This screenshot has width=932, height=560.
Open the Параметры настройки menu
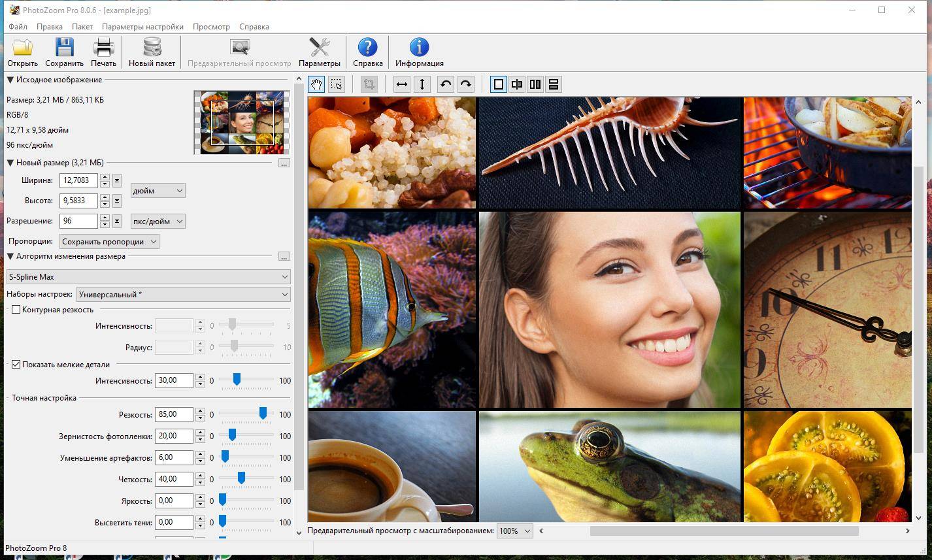pos(142,27)
